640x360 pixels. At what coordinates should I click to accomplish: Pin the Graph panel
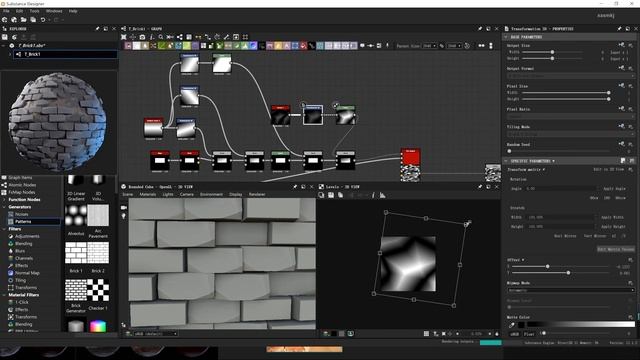coord(480,29)
